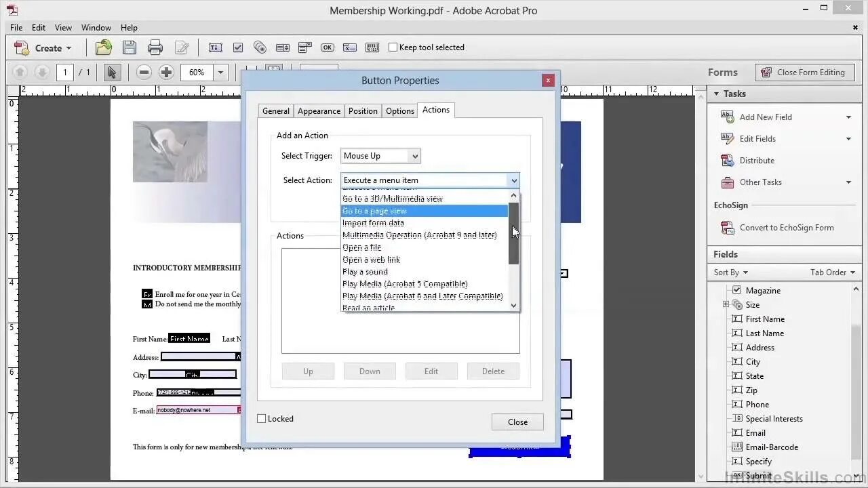The height and width of the screenshot is (488, 868).
Task: Zoom in with the plus icon
Action: click(x=166, y=72)
